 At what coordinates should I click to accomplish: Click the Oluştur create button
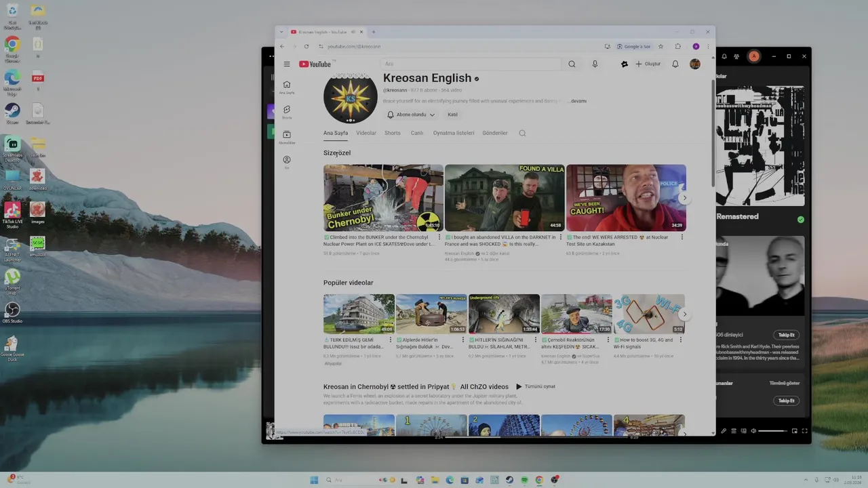click(x=648, y=64)
